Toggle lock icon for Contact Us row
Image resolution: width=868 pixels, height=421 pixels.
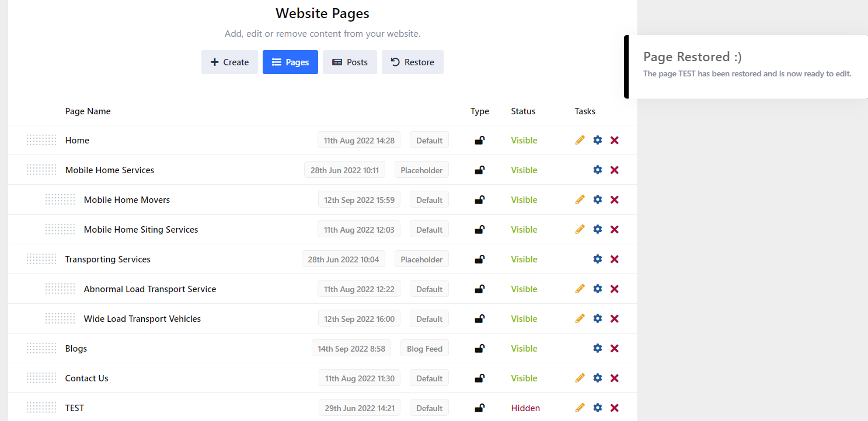[479, 378]
